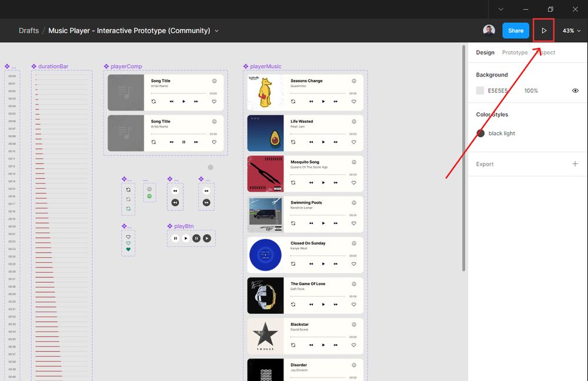Select the dark fast-forward circle icon on canvas
The image size is (588, 381).
pyautogui.click(x=206, y=202)
